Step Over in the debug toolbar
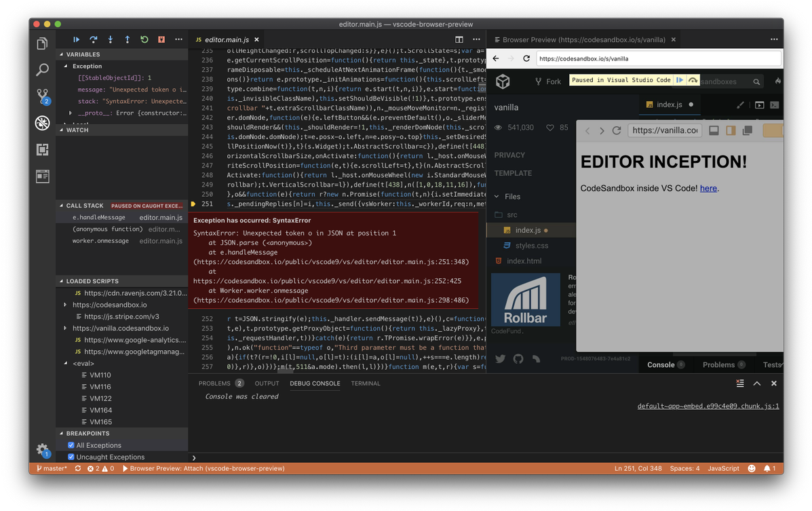This screenshot has width=812, height=511. [x=93, y=39]
